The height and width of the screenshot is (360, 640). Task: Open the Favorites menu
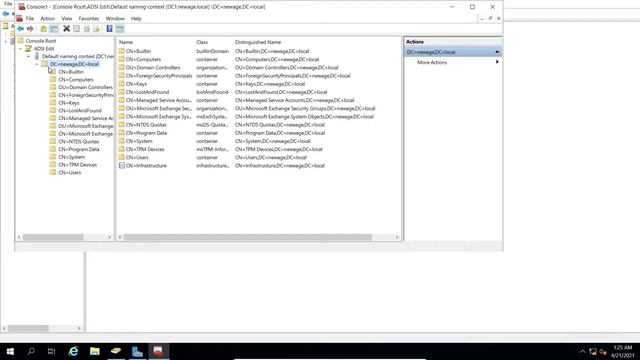tap(89, 18)
